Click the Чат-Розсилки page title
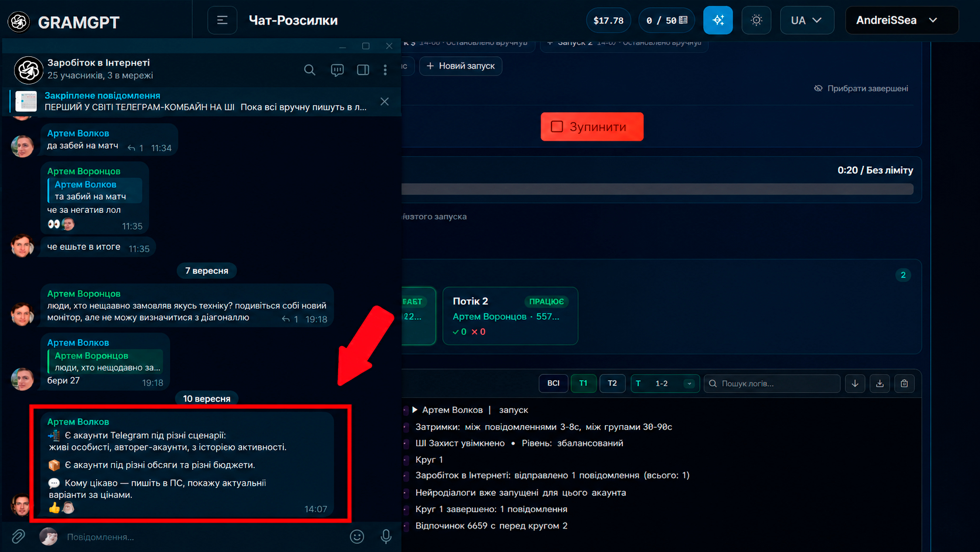The width and height of the screenshot is (980, 552). tap(293, 21)
